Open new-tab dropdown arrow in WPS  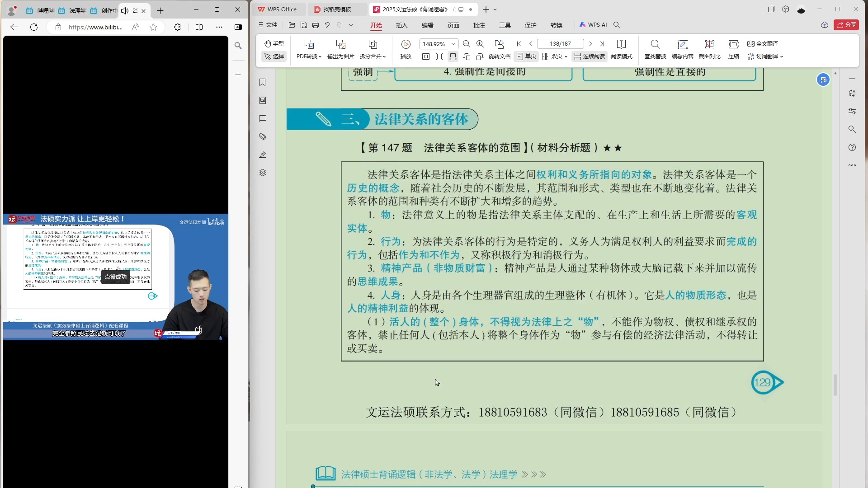click(x=495, y=9)
